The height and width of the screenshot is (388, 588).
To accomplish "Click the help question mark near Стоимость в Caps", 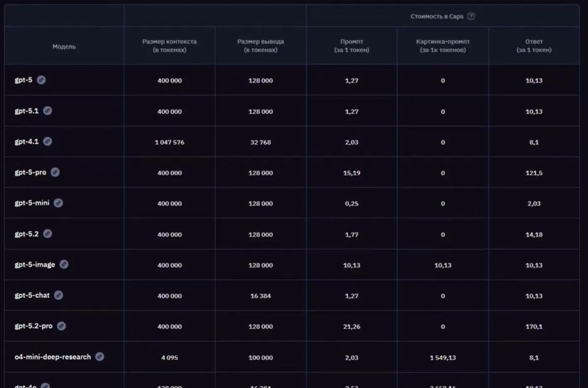I will 471,16.
